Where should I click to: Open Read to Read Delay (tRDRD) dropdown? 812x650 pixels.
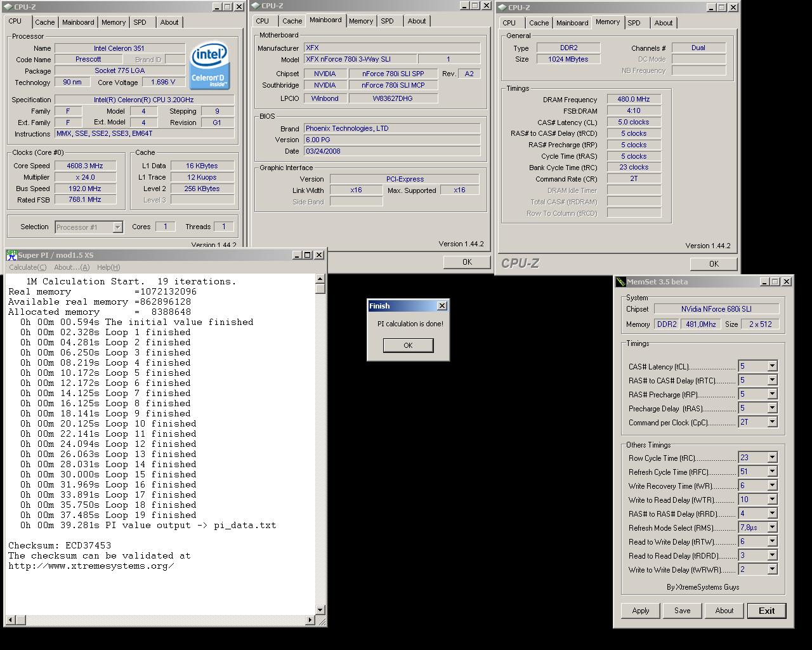(772, 555)
